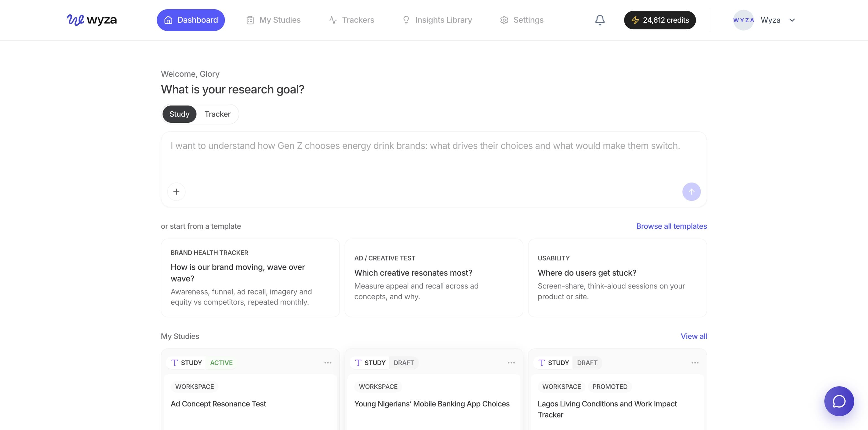The height and width of the screenshot is (430, 868).
Task: Click the PROMOTED tag on Lagos study
Action: [609, 387]
